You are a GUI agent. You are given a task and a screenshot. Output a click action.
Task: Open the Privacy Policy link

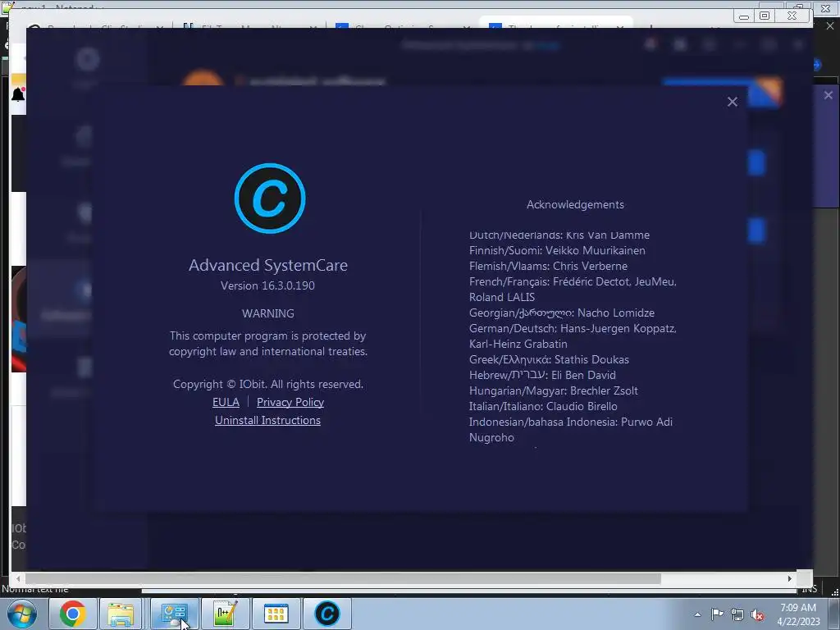pyautogui.click(x=290, y=402)
